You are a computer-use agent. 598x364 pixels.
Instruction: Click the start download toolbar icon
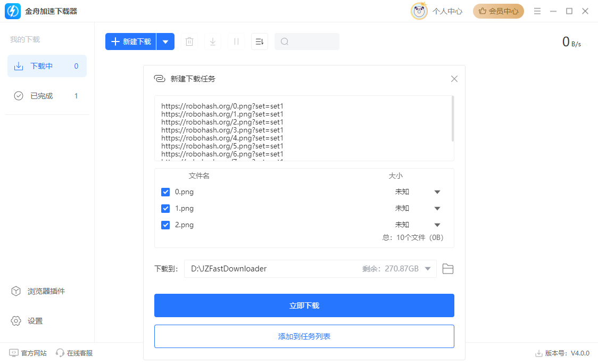click(x=212, y=41)
